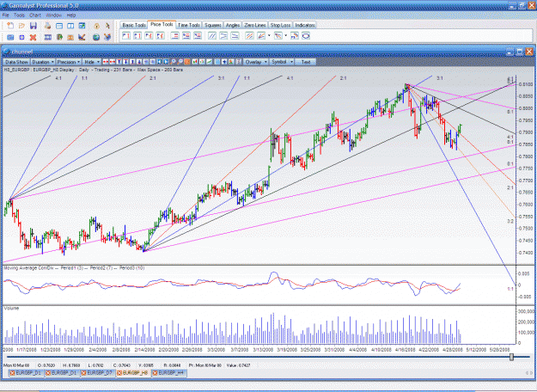
Task: Click the magnifier zoom in icon on chart toolbar
Action: (x=174, y=62)
